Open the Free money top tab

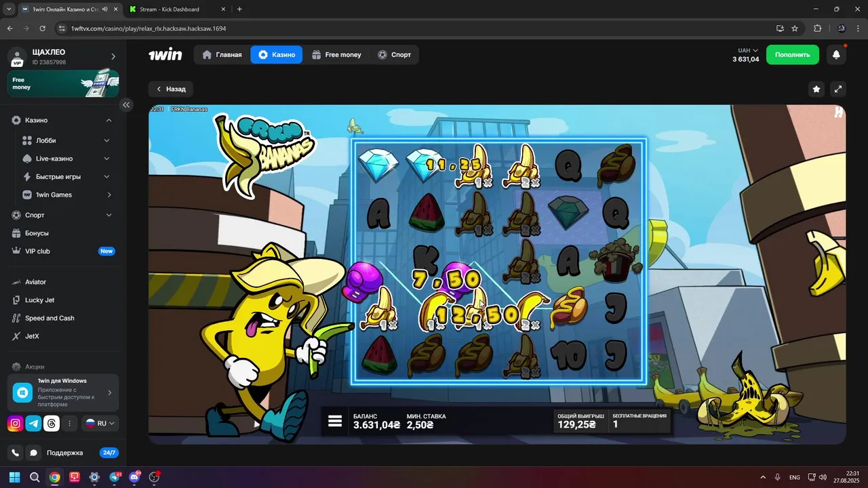(336, 55)
